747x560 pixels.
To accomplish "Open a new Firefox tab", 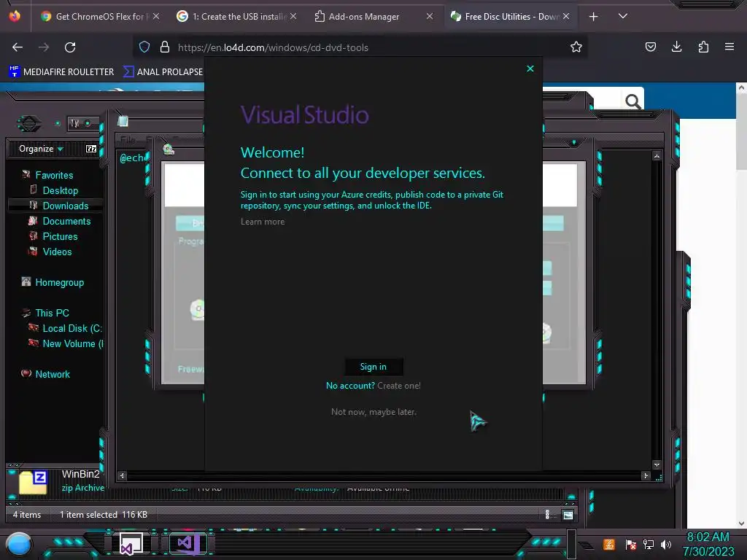I will click(x=594, y=17).
